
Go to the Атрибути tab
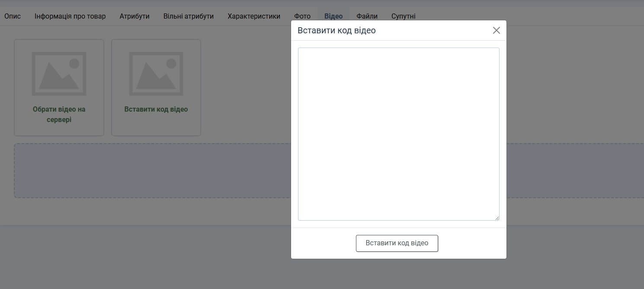coord(135,16)
